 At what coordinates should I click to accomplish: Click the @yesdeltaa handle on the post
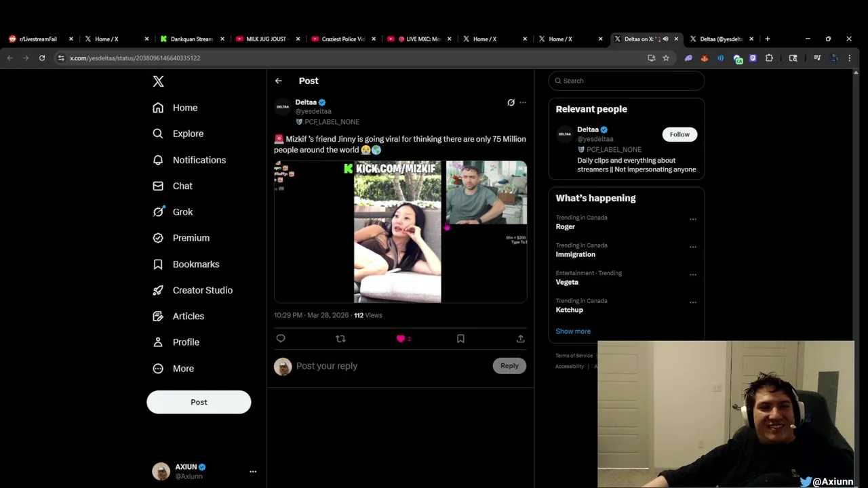coord(313,111)
